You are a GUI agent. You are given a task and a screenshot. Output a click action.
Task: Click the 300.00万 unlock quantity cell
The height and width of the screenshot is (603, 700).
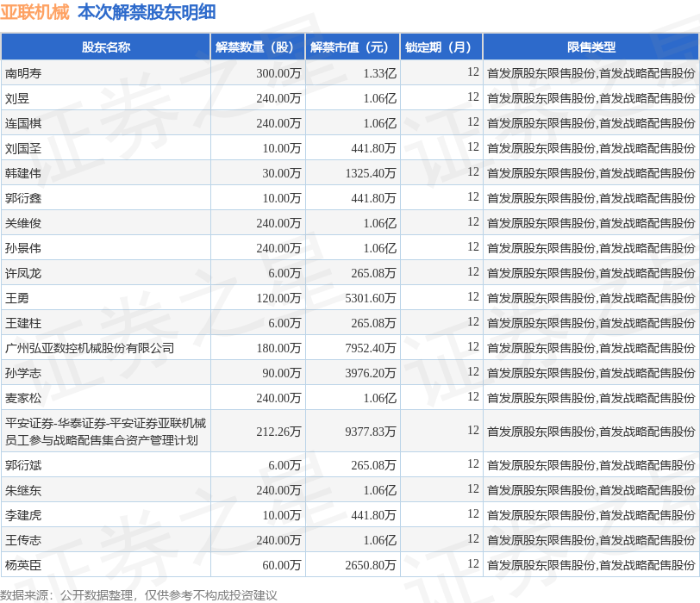(278, 73)
